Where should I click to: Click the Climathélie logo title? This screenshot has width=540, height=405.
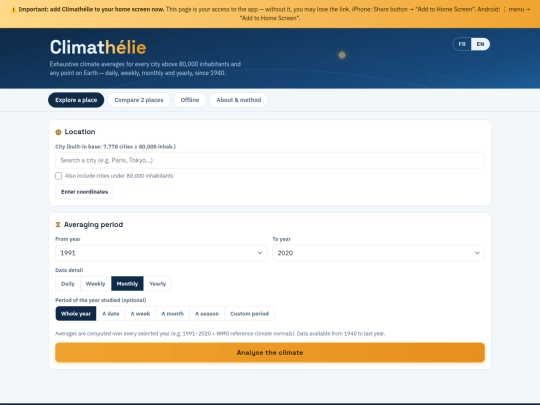point(98,47)
